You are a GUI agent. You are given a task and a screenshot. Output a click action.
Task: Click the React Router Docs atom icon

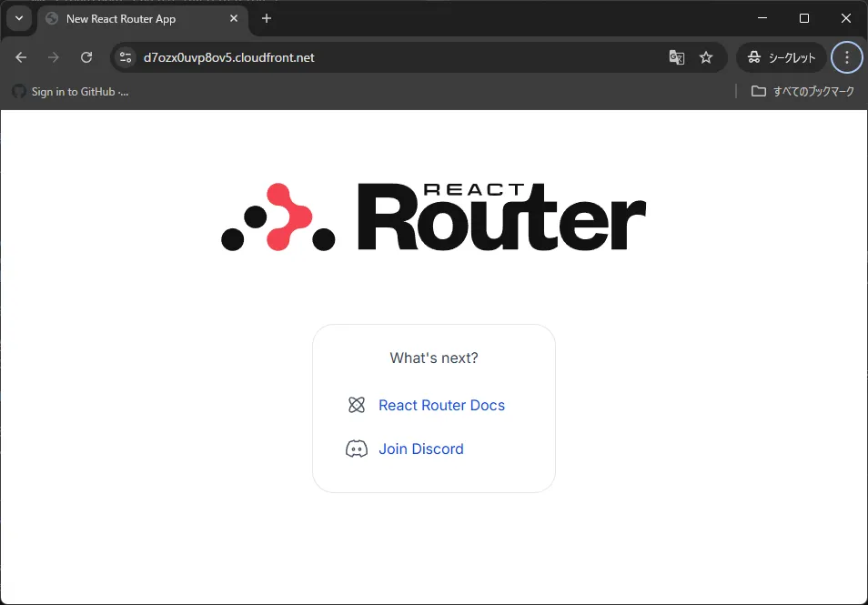coord(357,406)
